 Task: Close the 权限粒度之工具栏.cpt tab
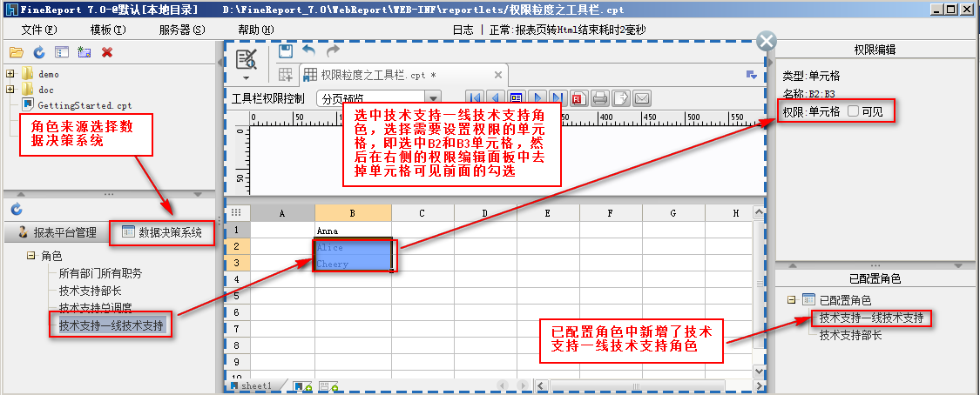pyautogui.click(x=498, y=75)
